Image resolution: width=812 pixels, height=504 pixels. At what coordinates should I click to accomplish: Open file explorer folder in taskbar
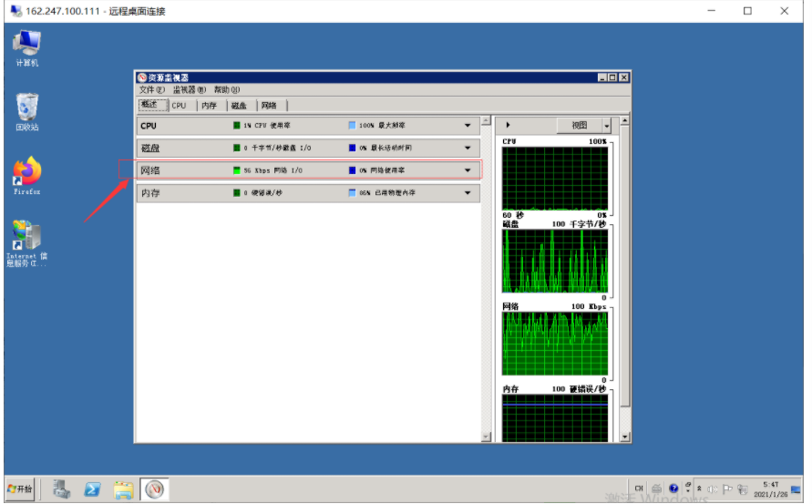pyautogui.click(x=123, y=489)
